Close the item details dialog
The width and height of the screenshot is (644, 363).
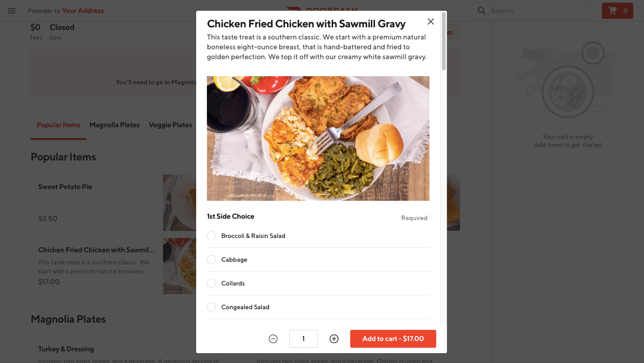point(431,22)
